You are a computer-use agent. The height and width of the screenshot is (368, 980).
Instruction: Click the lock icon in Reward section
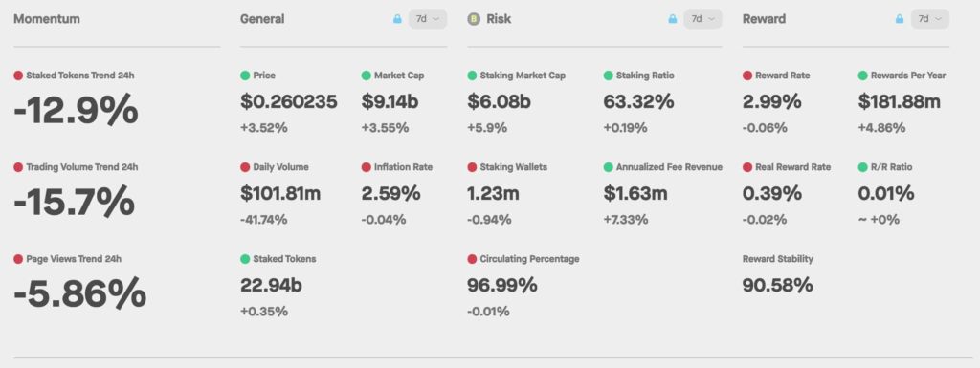click(x=900, y=19)
